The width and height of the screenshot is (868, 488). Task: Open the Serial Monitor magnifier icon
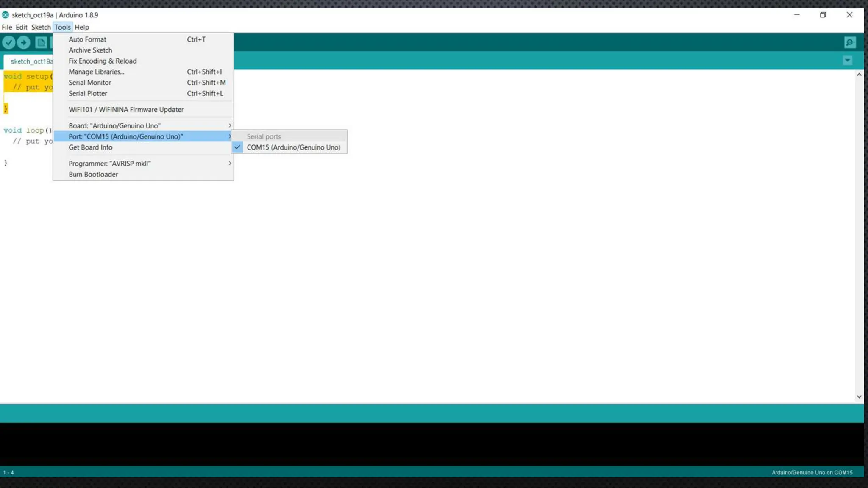pyautogui.click(x=850, y=42)
